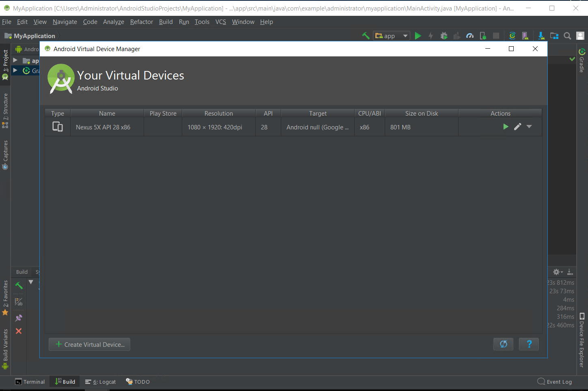This screenshot has width=588, height=391.
Task: Select the Nexus 5X API 28 x86 row
Action: click(x=293, y=127)
